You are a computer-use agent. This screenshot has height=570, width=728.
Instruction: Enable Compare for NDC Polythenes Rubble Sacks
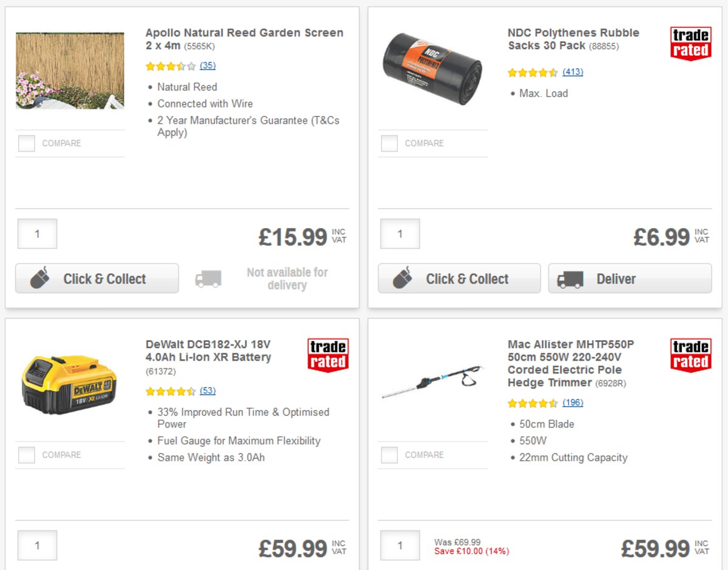point(388,143)
